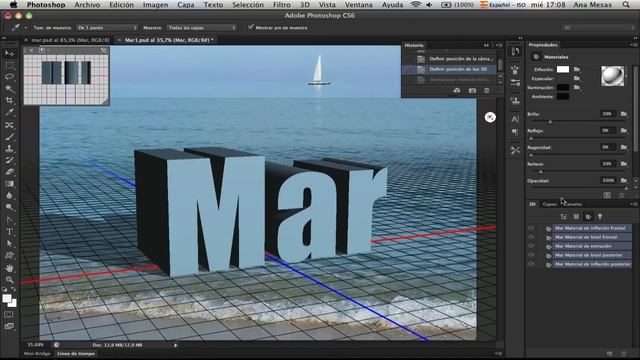
Task: Open Muestra Todas las capas dropdown
Action: (201, 28)
